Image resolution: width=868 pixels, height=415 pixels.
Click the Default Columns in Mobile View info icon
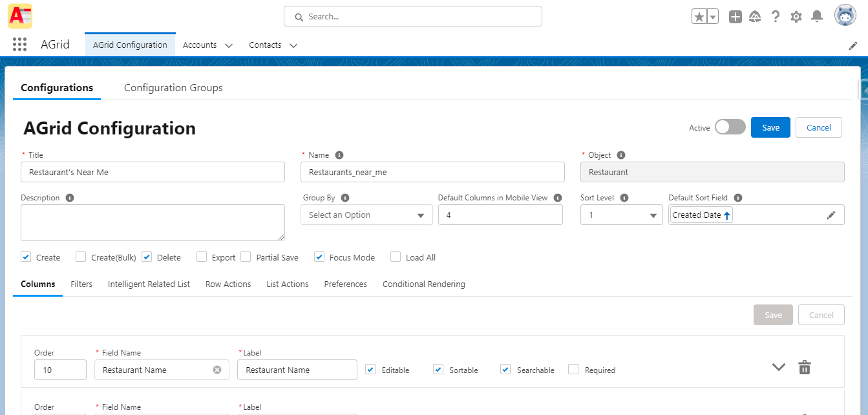(x=558, y=198)
